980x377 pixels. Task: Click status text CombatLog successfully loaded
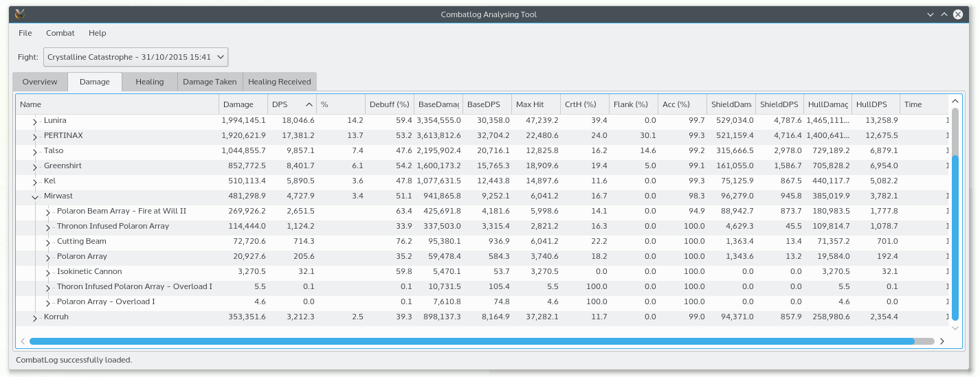click(74, 360)
